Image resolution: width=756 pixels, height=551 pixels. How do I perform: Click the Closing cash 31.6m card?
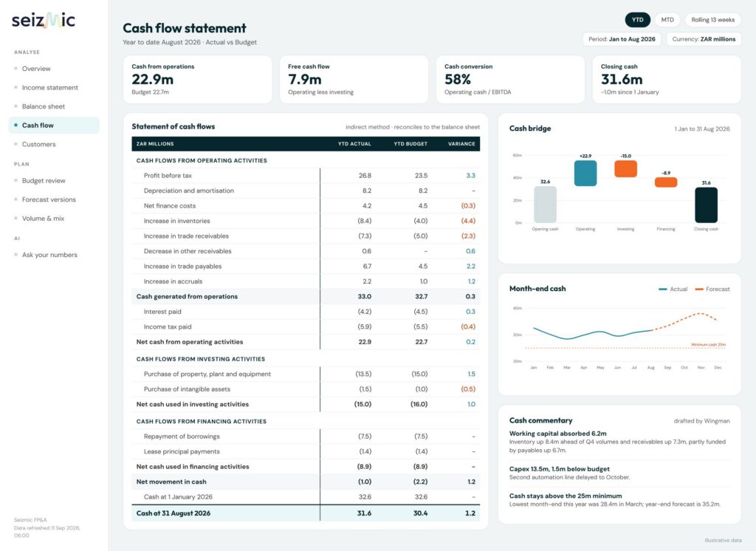(667, 79)
